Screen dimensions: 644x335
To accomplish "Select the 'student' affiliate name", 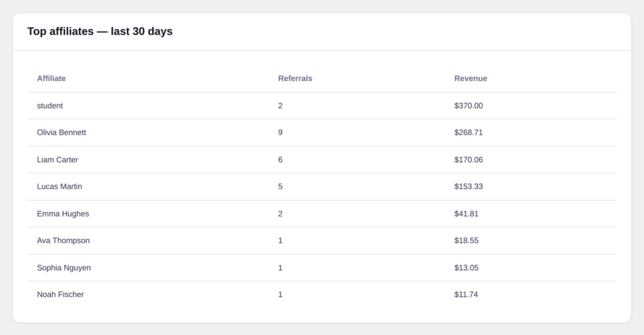I will (50, 106).
